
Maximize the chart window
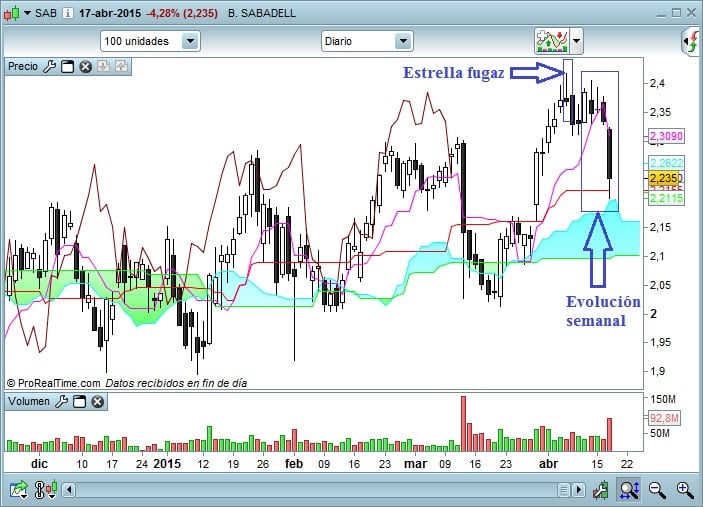click(x=677, y=13)
